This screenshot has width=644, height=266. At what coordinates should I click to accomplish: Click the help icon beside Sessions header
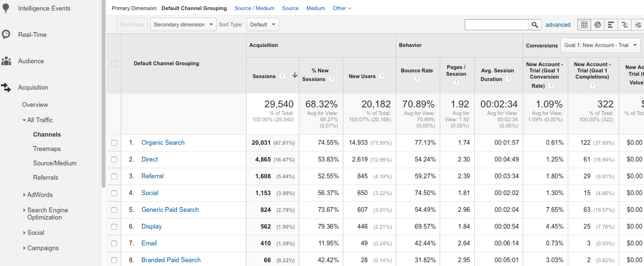[x=282, y=76]
